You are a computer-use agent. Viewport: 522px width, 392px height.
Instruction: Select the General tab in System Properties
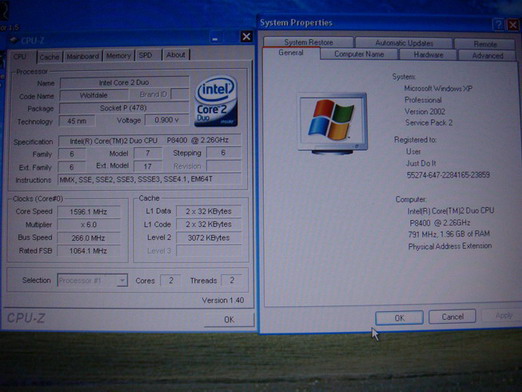291,53
